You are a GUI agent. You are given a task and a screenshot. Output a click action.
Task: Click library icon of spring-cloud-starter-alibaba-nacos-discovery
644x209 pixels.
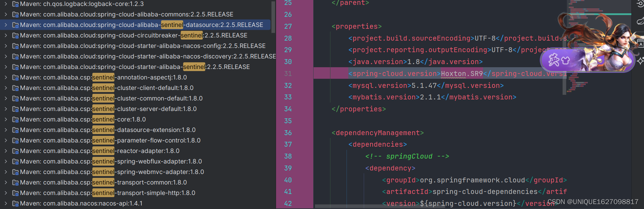coord(15,56)
